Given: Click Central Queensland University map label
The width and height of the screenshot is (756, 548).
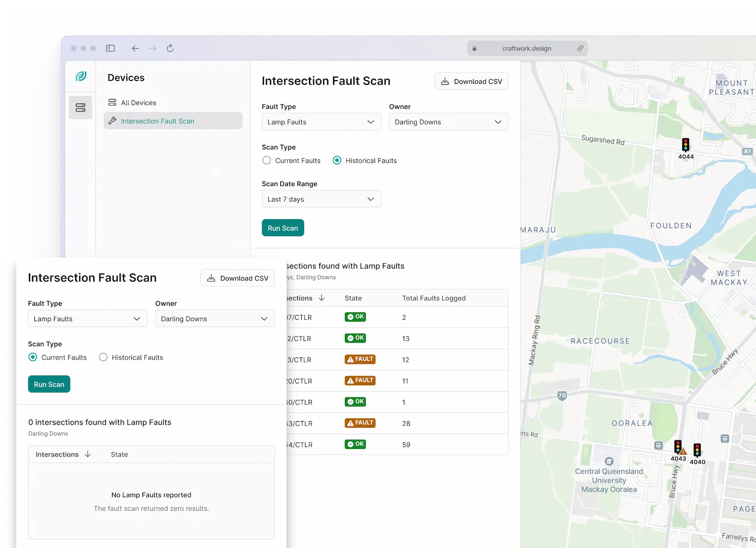Looking at the screenshot, I should (609, 480).
